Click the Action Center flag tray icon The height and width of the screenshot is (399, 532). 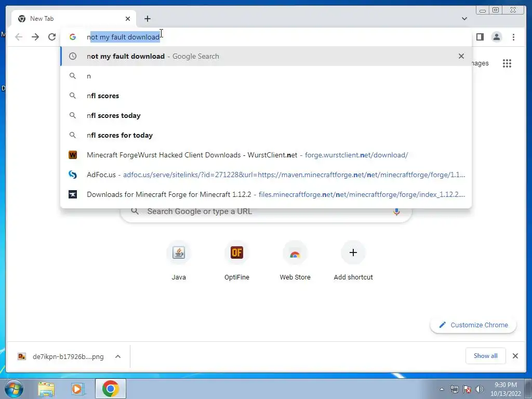click(x=467, y=389)
